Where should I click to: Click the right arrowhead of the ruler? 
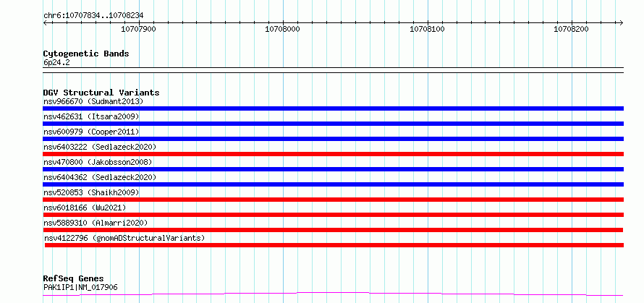tap(622, 22)
